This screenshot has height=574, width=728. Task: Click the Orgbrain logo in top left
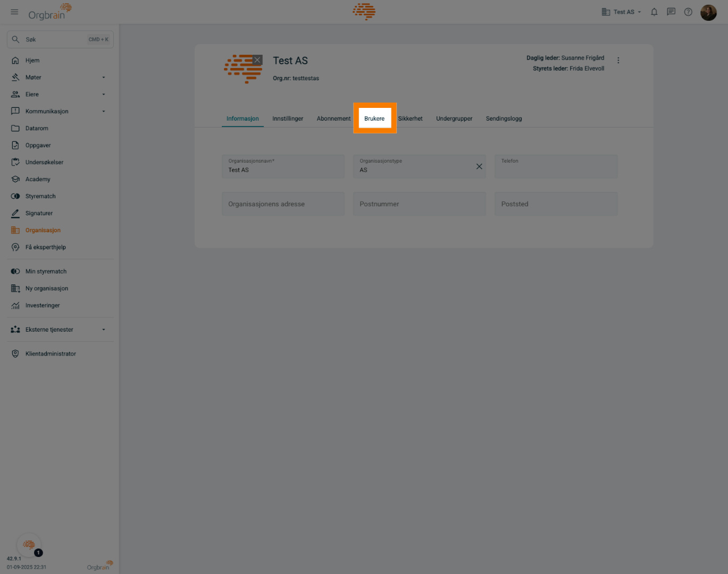pos(50,12)
